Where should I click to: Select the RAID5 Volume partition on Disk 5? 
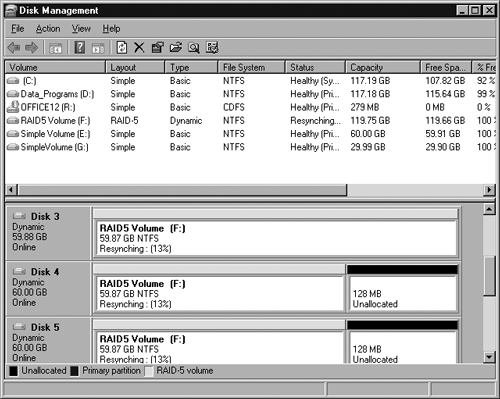(219, 347)
